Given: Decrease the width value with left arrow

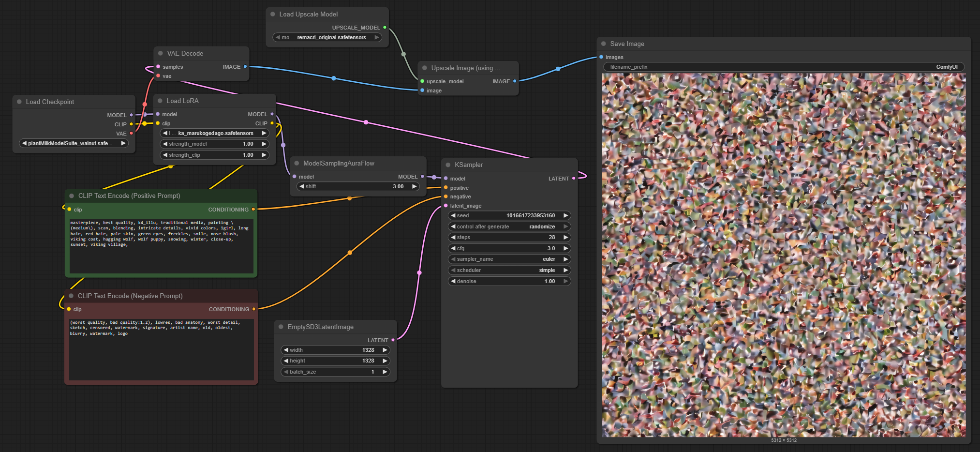Looking at the screenshot, I should (x=286, y=350).
